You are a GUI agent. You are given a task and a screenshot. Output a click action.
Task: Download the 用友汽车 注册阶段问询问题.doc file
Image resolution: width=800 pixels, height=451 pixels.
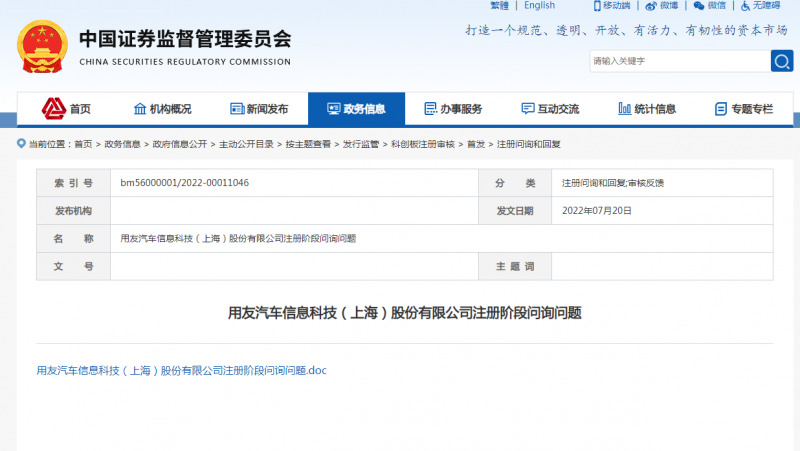point(181,370)
